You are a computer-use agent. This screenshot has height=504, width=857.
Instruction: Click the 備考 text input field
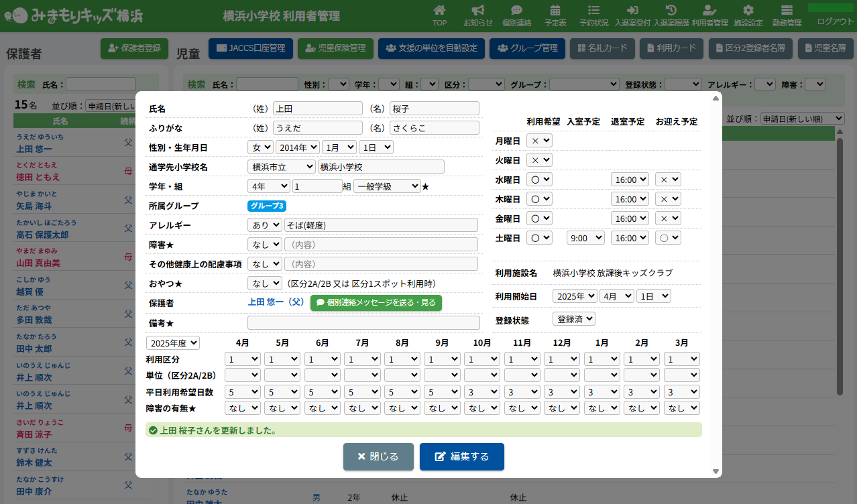point(363,323)
